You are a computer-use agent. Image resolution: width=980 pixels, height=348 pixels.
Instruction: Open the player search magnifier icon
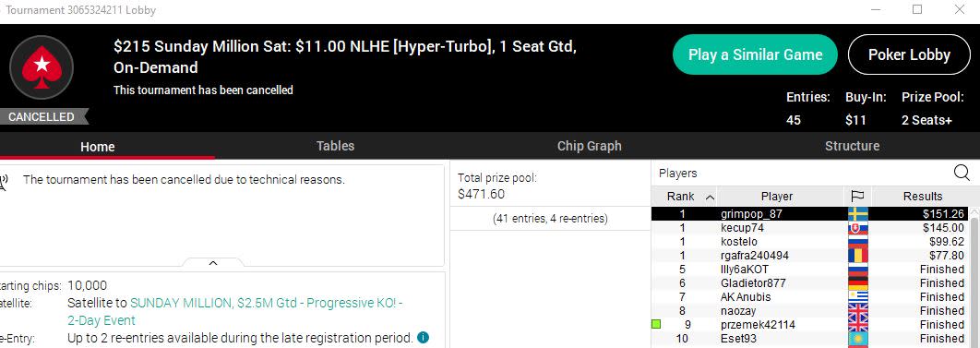pyautogui.click(x=962, y=173)
